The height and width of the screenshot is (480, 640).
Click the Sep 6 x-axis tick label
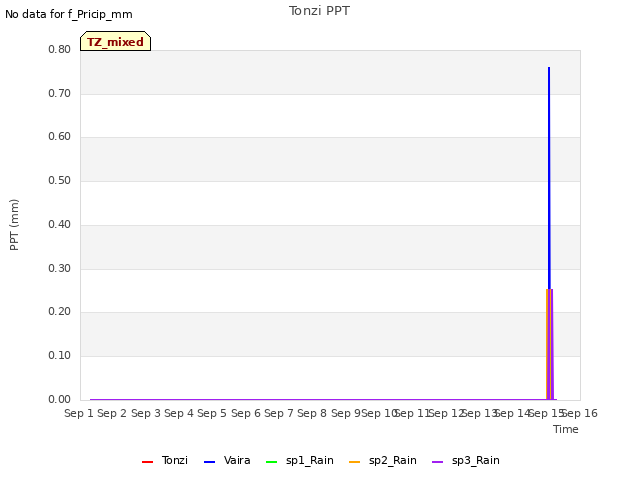(246, 413)
